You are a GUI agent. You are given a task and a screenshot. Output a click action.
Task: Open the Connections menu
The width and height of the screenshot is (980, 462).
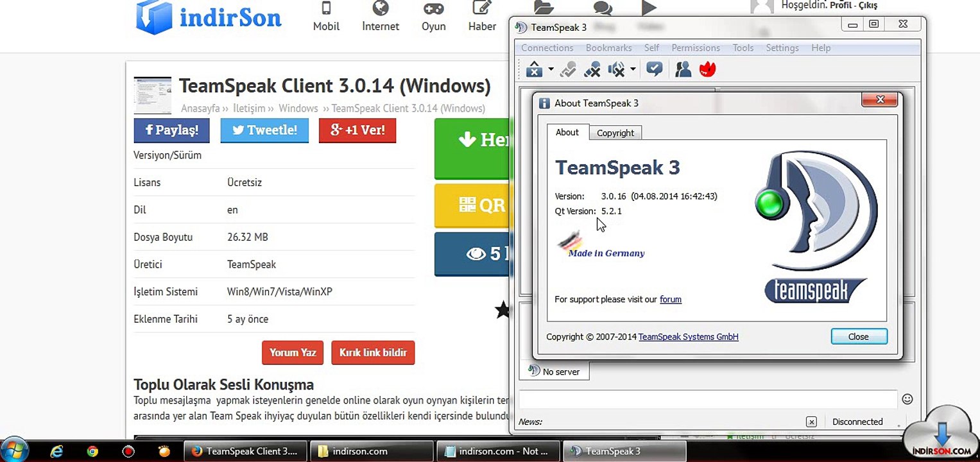tap(547, 48)
